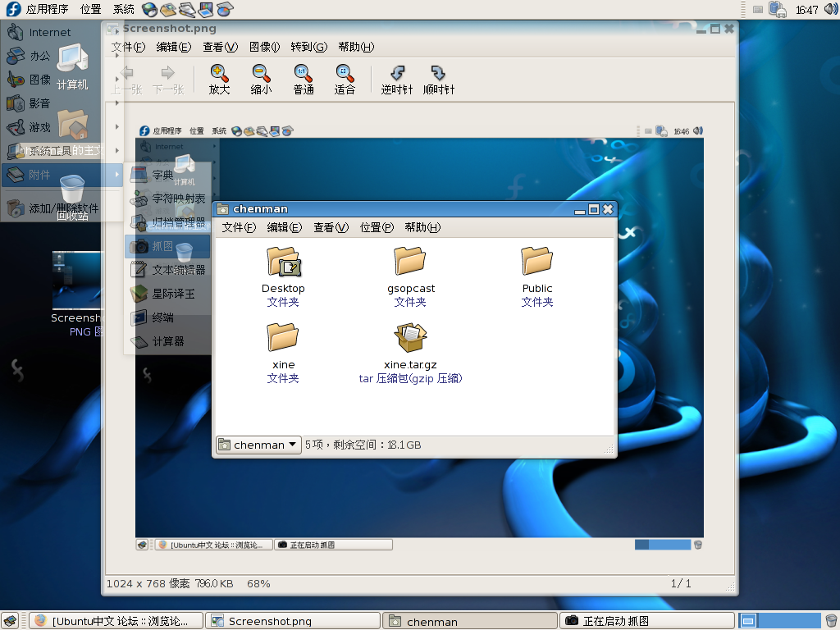Image resolution: width=840 pixels, height=630 pixels.
Task: Click the Zoom Out (缩小) toolbar icon
Action: click(x=261, y=80)
